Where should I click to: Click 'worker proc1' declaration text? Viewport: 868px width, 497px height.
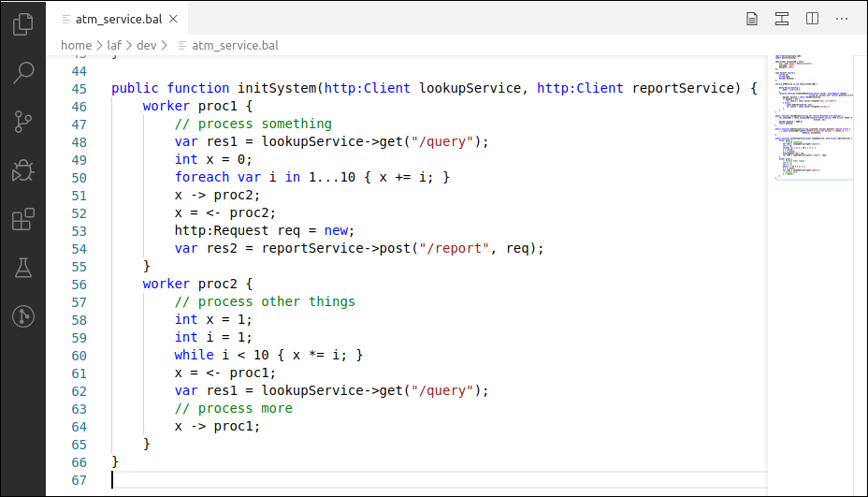coord(190,106)
